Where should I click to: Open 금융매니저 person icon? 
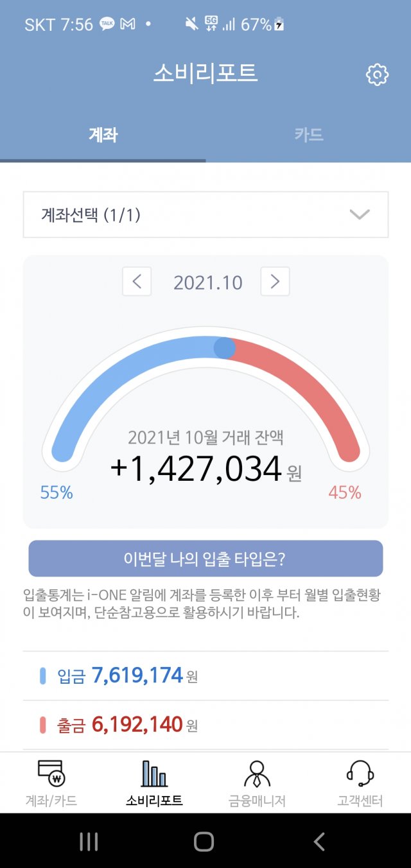(x=257, y=774)
